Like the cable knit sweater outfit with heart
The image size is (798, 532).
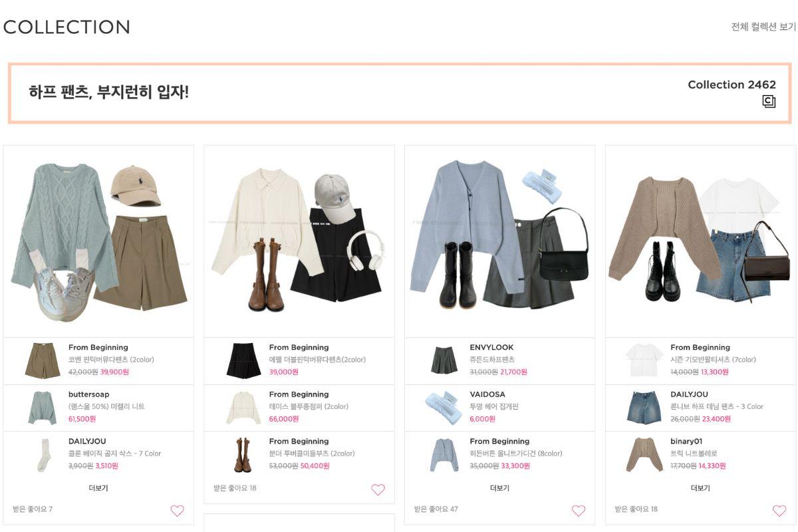177,511
